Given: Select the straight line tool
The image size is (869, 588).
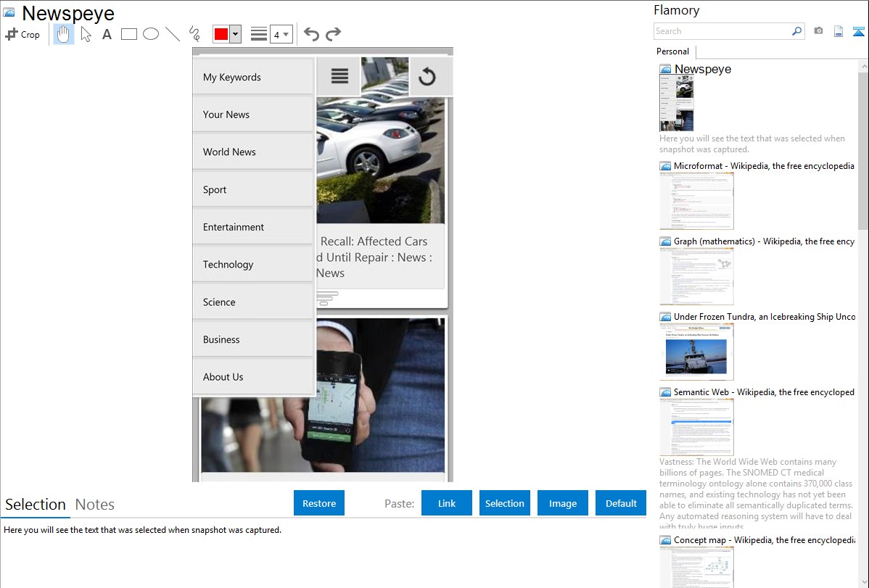Looking at the screenshot, I should click(173, 34).
